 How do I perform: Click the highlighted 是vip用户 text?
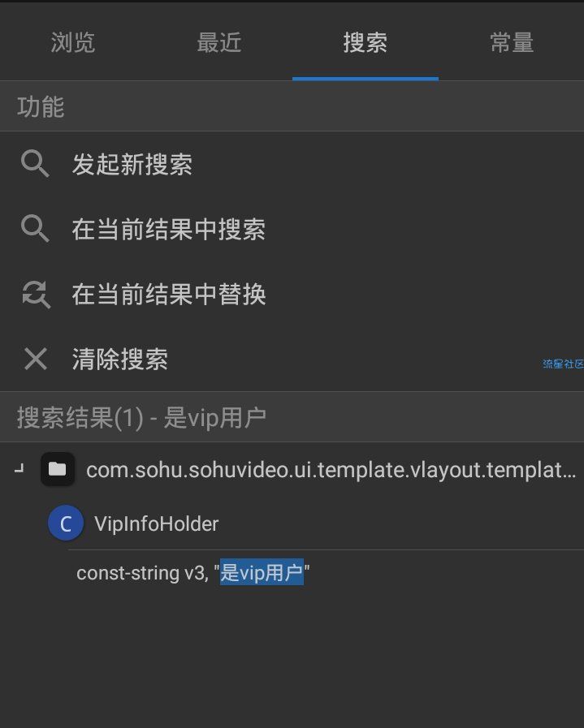coord(262,572)
